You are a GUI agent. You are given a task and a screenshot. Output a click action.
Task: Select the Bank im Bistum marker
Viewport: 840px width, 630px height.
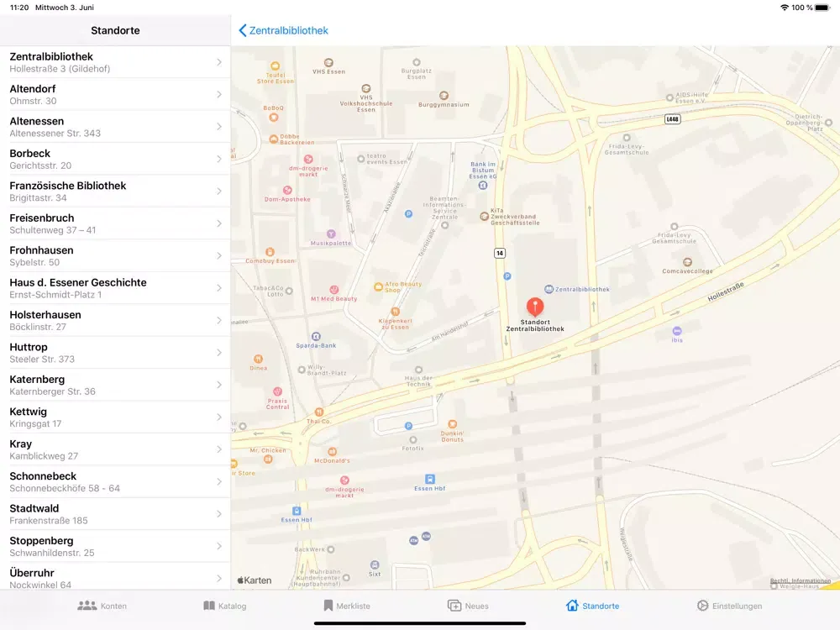(483, 186)
